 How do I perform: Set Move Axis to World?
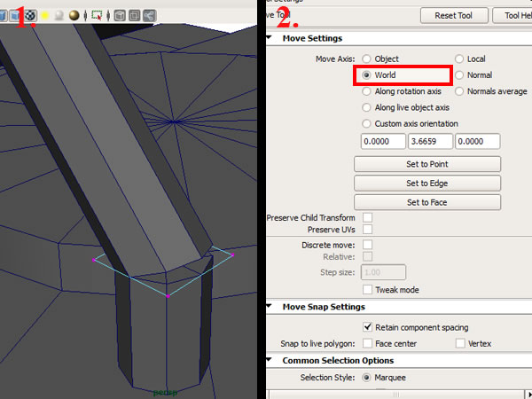[x=366, y=75]
